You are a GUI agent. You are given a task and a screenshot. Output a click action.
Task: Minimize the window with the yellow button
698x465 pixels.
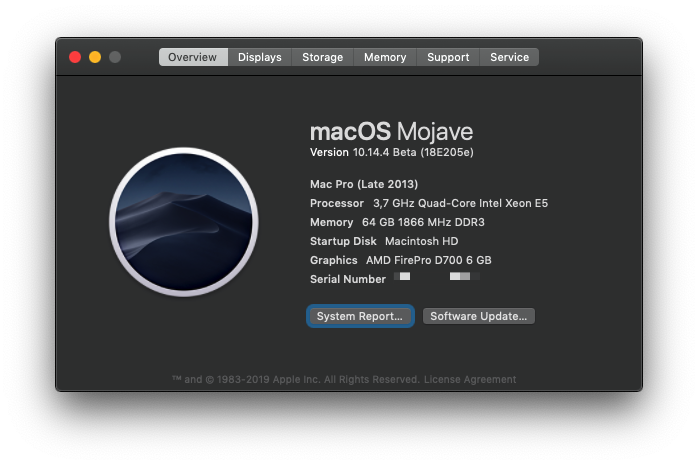coord(95,57)
